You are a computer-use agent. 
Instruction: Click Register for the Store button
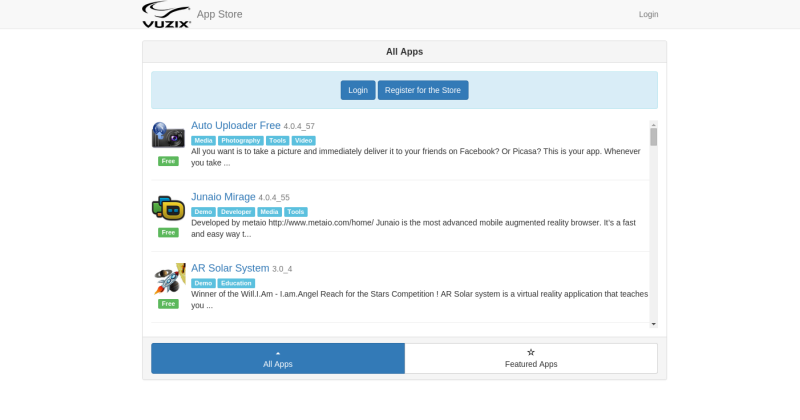(422, 90)
